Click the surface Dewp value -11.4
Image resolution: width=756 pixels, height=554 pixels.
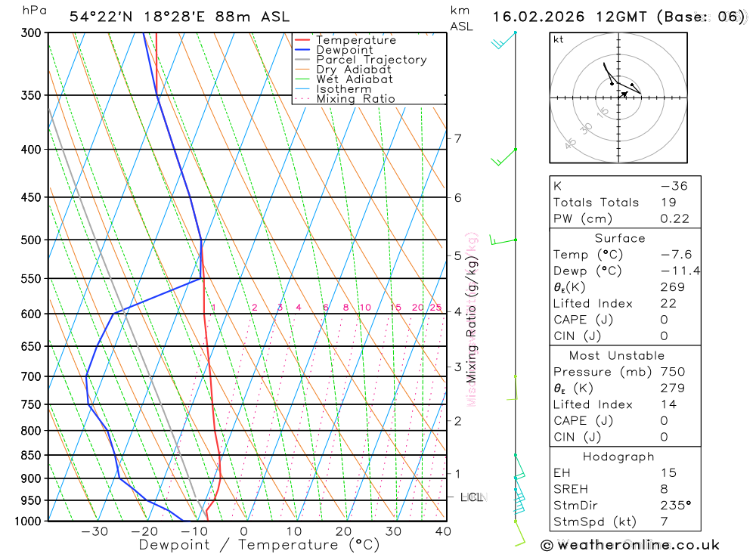click(680, 271)
